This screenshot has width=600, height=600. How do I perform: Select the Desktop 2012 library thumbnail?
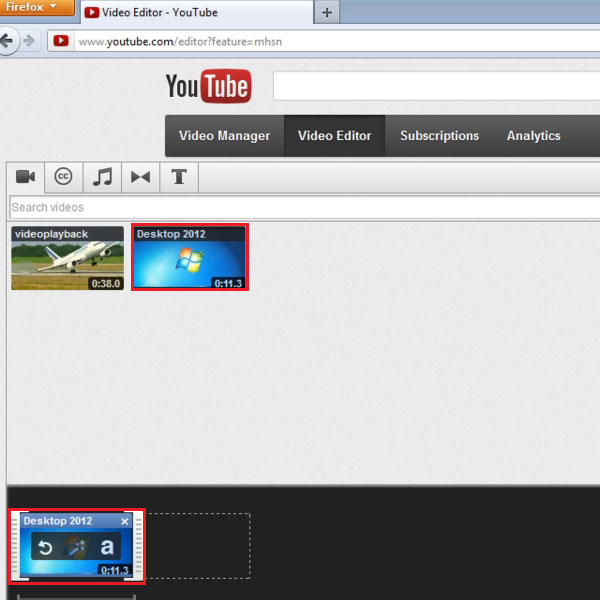tap(190, 257)
